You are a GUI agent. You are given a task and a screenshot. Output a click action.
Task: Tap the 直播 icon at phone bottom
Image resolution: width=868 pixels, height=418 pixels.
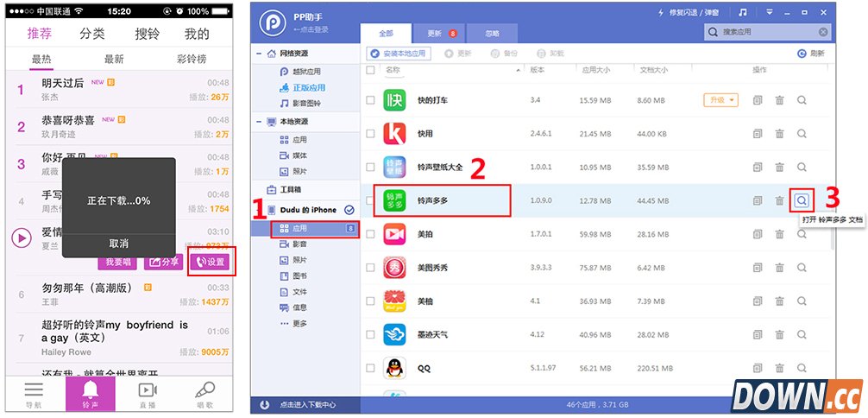tap(148, 395)
